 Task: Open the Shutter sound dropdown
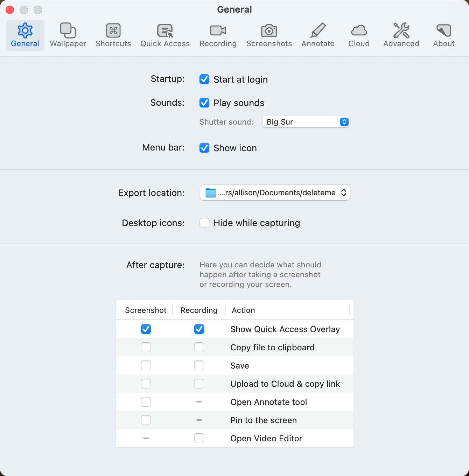click(x=306, y=122)
